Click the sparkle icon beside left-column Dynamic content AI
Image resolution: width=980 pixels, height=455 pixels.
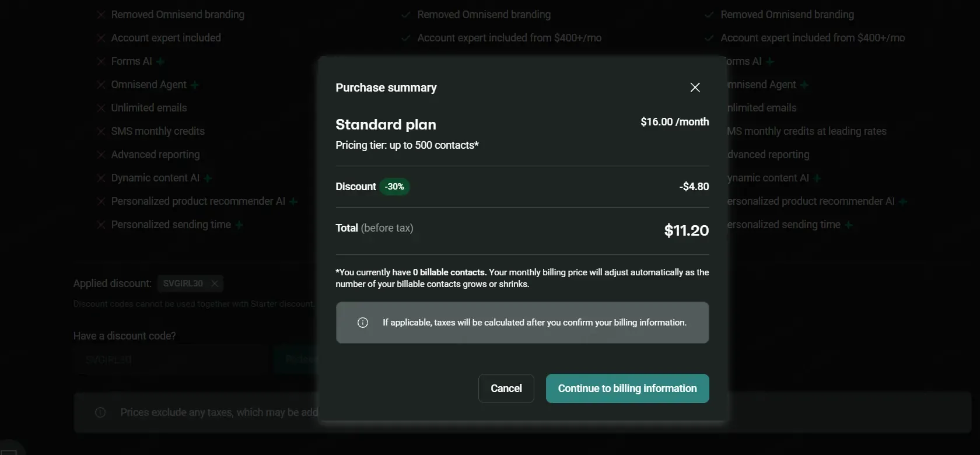208,178
